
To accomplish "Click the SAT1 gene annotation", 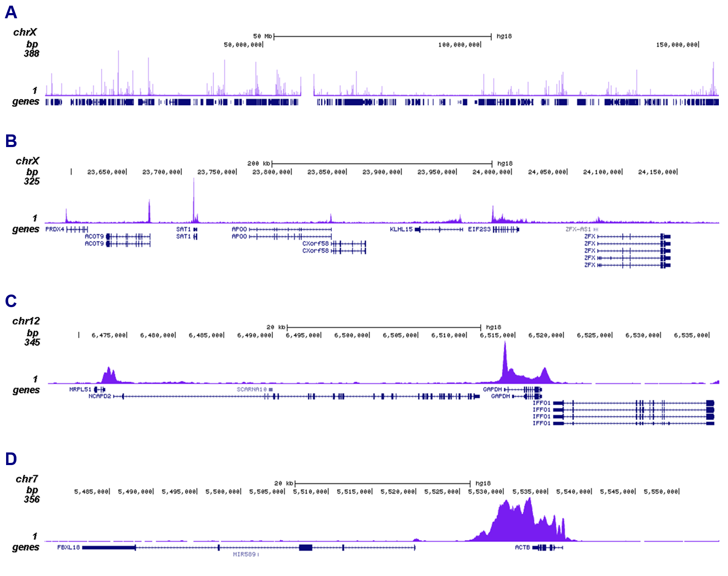I will click(x=183, y=228).
